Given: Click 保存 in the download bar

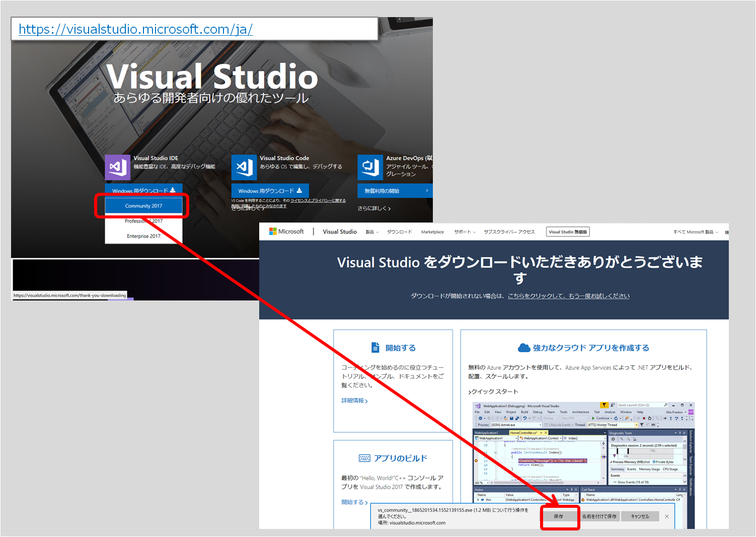Looking at the screenshot, I should 559,516.
